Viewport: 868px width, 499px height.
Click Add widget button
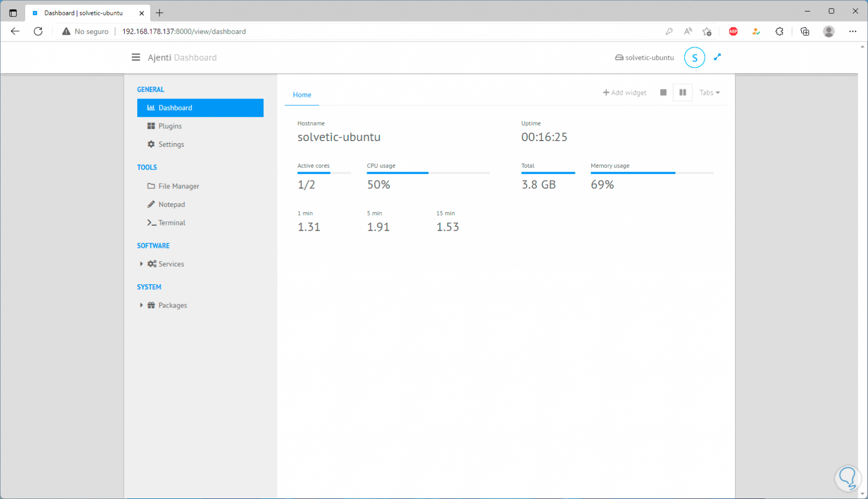624,93
